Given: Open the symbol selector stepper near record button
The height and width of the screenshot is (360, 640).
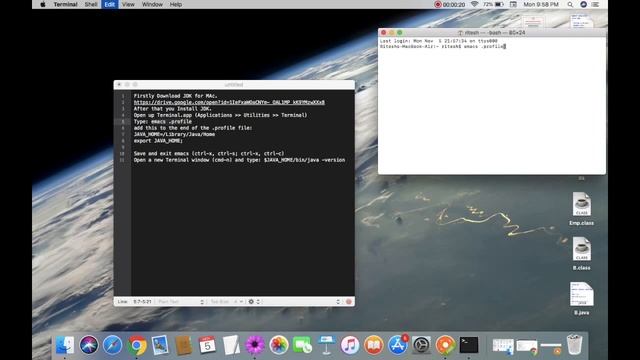Looking at the screenshot, I should 338,302.
